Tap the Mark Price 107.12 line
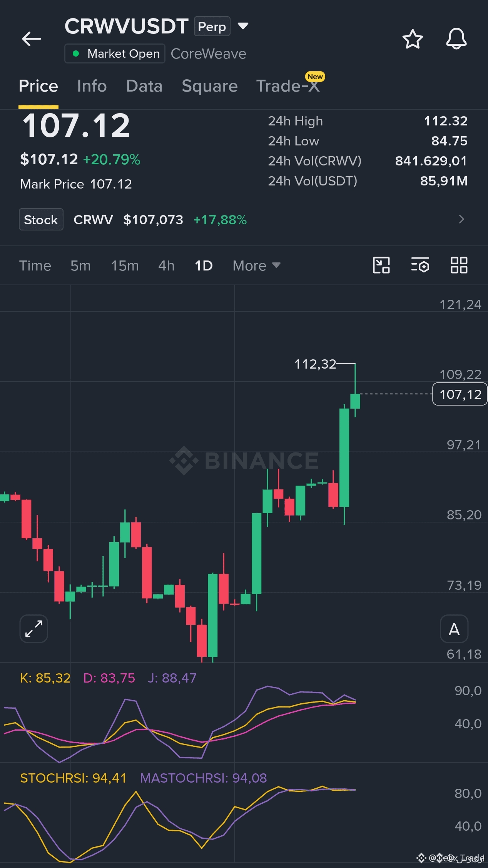 (x=76, y=184)
